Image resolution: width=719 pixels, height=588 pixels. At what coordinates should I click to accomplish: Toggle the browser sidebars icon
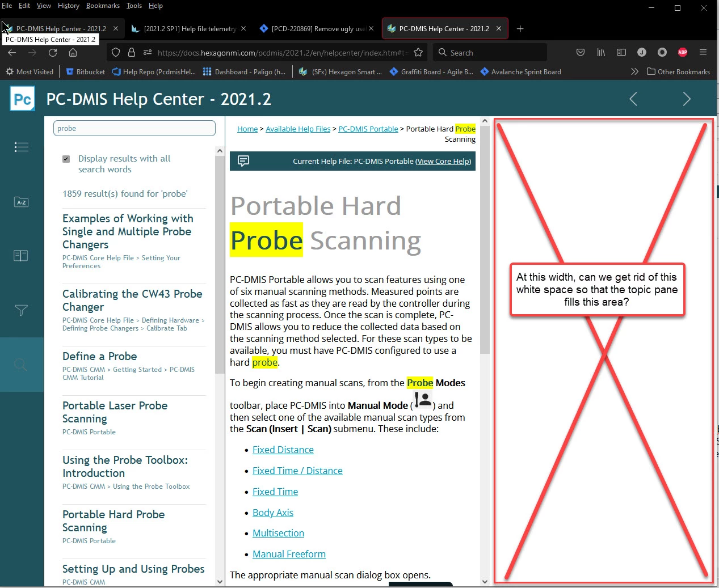(x=621, y=52)
